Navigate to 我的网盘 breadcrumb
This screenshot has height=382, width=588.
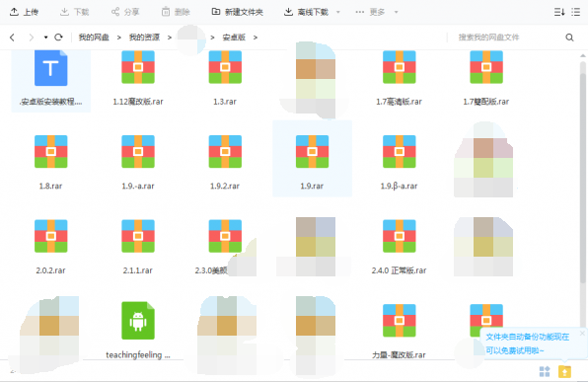(x=94, y=38)
